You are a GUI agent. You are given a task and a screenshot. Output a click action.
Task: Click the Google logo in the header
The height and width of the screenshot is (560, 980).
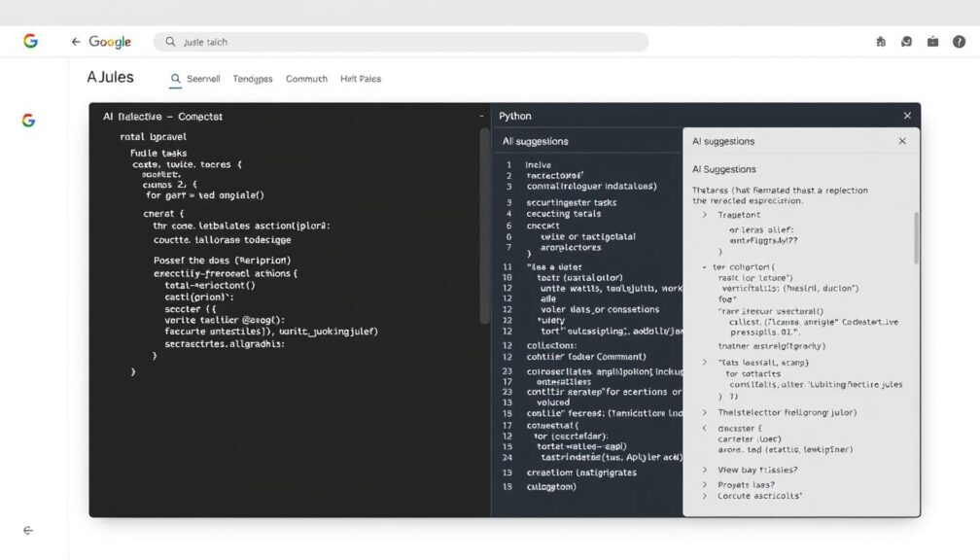tap(116, 41)
